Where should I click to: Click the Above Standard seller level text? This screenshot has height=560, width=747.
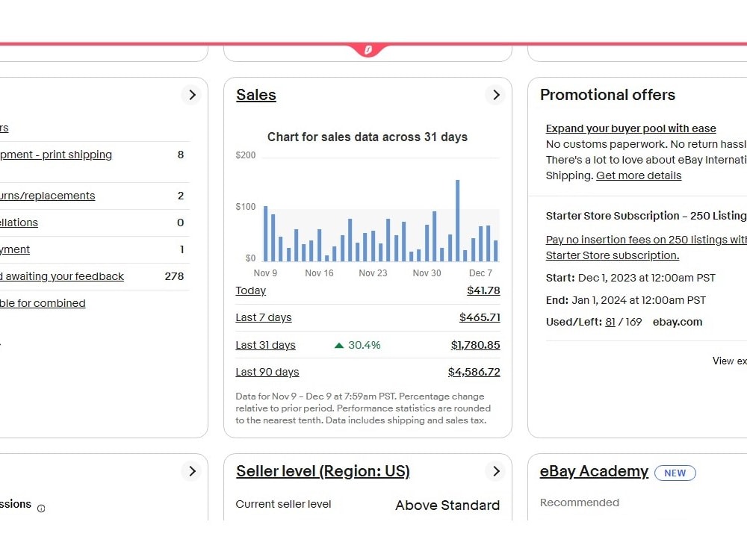pyautogui.click(x=447, y=505)
